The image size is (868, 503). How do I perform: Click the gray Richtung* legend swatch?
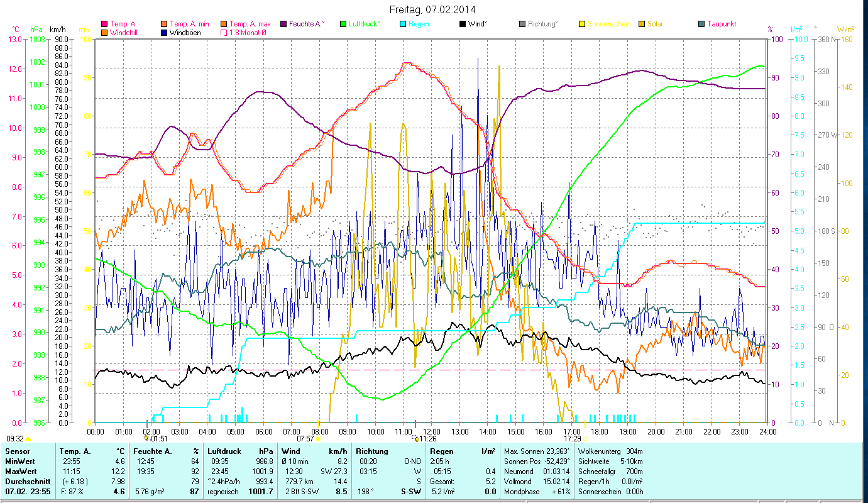pyautogui.click(x=522, y=24)
